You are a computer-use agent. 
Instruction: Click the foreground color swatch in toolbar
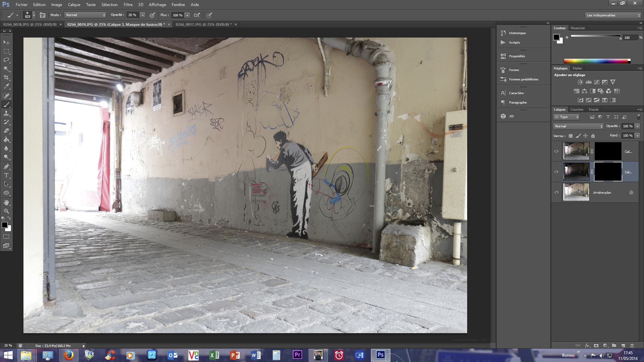(4, 225)
